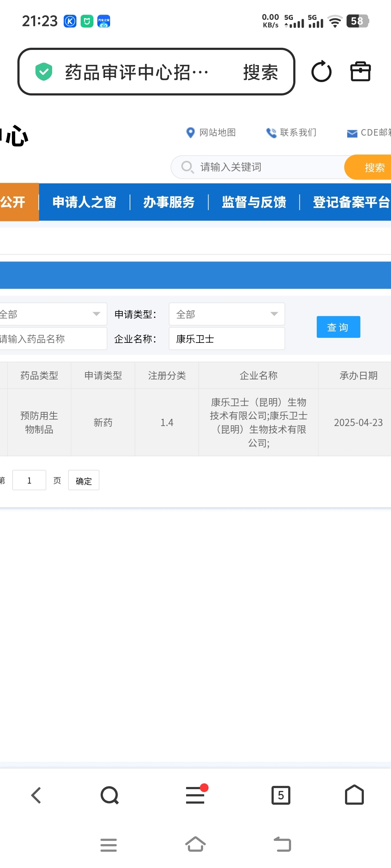Open the 办事服务 menu

point(169,202)
